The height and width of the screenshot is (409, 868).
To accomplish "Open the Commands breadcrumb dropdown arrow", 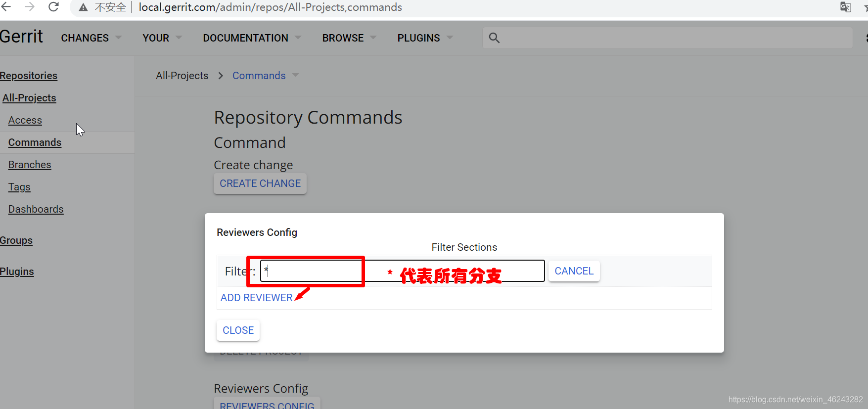I will coord(295,75).
